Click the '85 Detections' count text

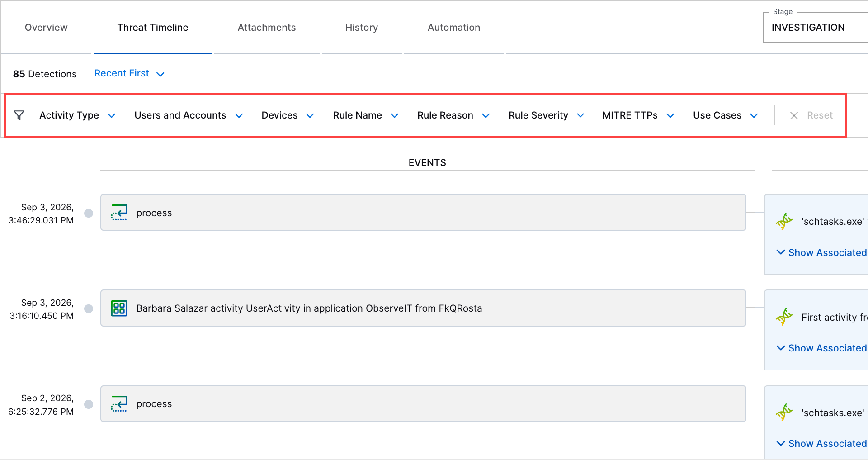tap(45, 74)
